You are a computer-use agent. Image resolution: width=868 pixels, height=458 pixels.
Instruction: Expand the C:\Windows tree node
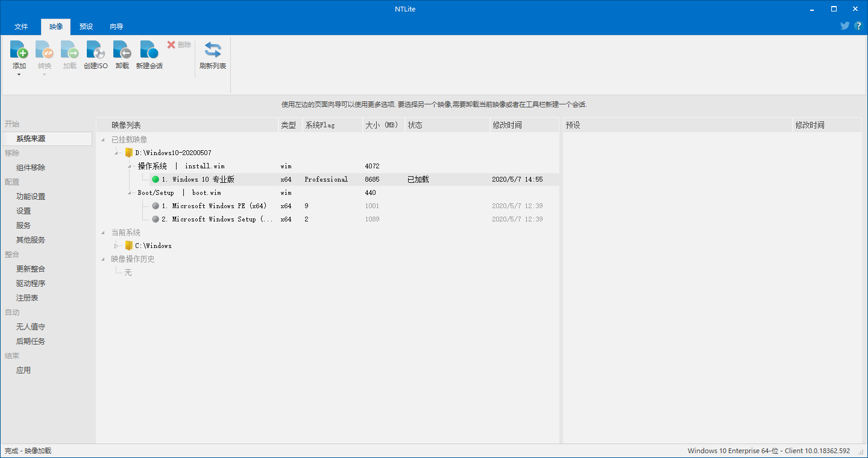point(117,246)
